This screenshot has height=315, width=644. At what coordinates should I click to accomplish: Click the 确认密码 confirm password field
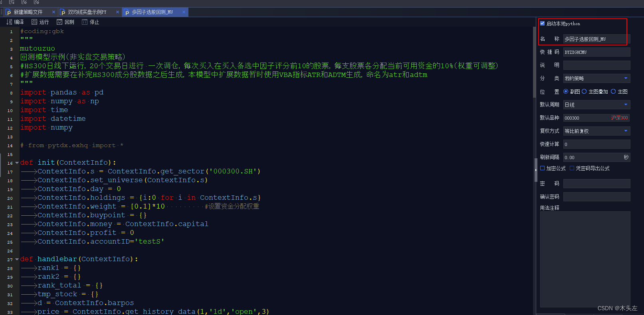click(596, 197)
